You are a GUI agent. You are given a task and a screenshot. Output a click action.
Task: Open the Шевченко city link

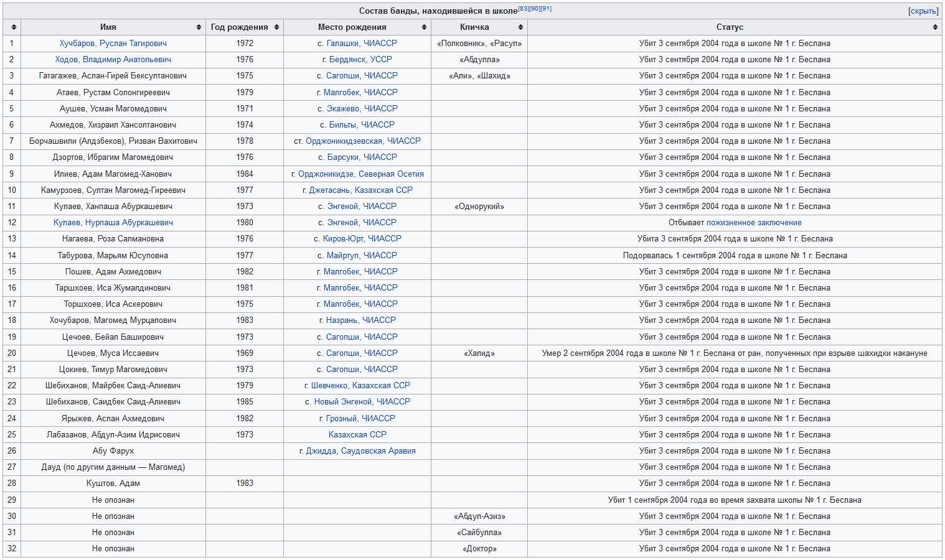click(x=329, y=386)
